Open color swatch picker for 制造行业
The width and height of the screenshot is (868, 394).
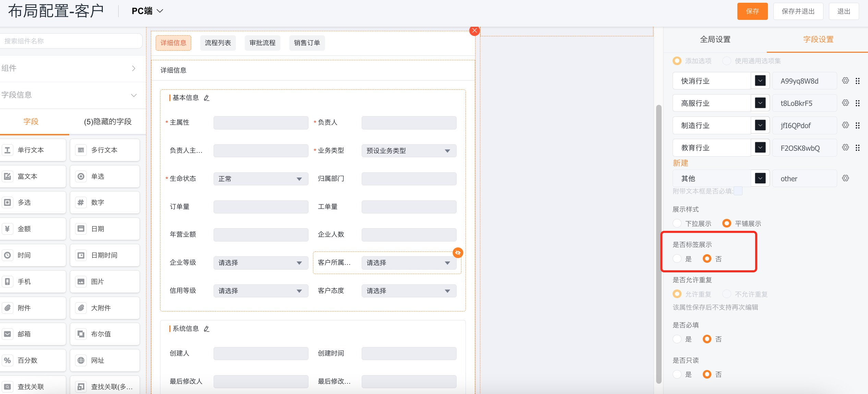pyautogui.click(x=760, y=125)
